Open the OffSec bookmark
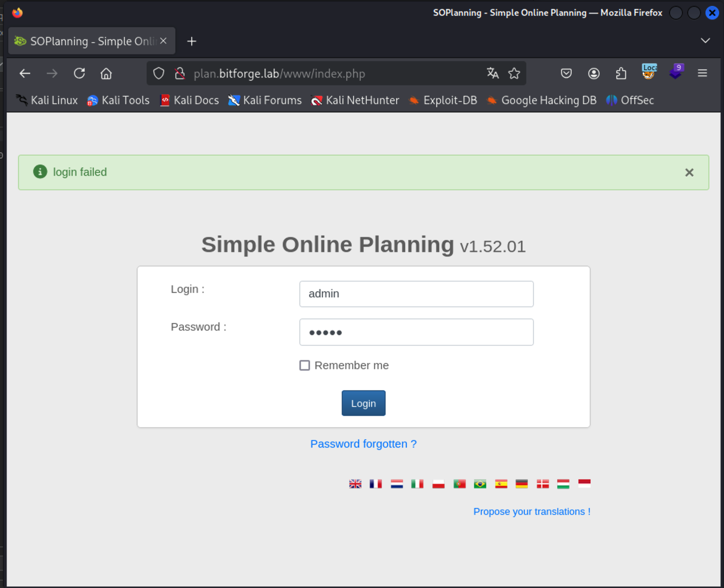This screenshot has height=588, width=724. (x=630, y=100)
